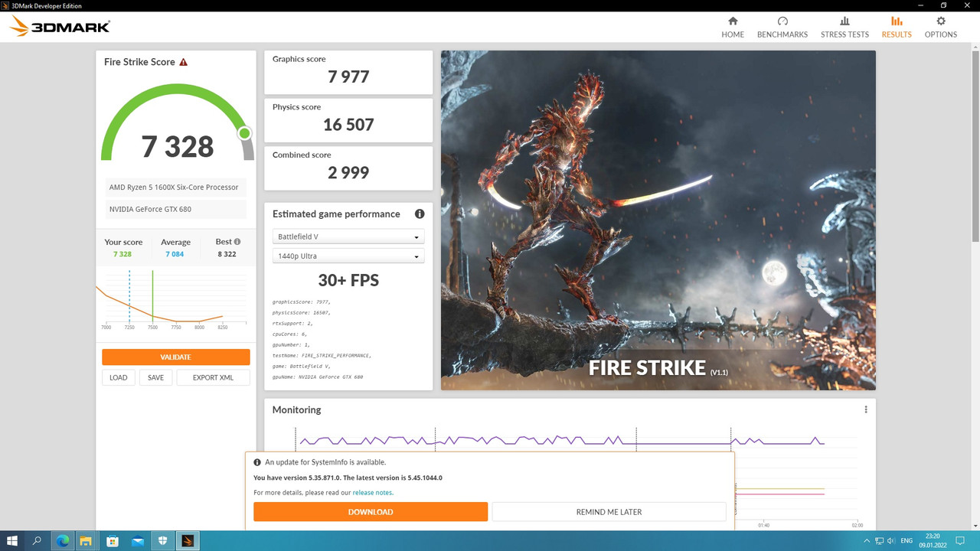Expand the Battlefield V game dropdown
The height and width of the screenshot is (551, 980).
(348, 237)
